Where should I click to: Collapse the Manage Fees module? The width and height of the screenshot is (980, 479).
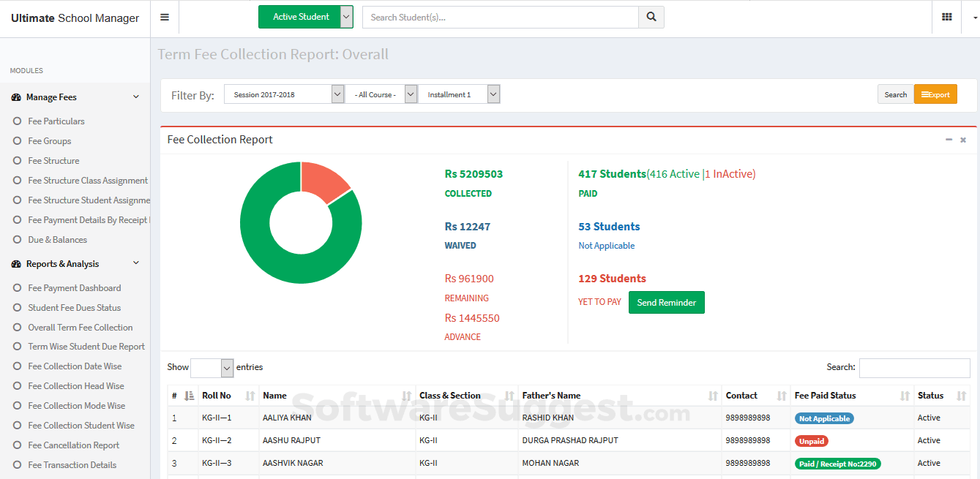pyautogui.click(x=136, y=97)
